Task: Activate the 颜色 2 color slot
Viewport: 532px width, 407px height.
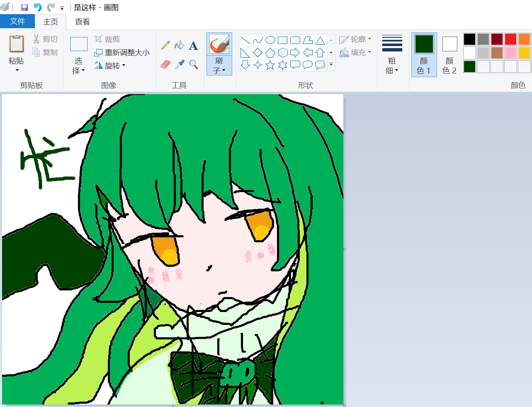Action: click(x=449, y=54)
